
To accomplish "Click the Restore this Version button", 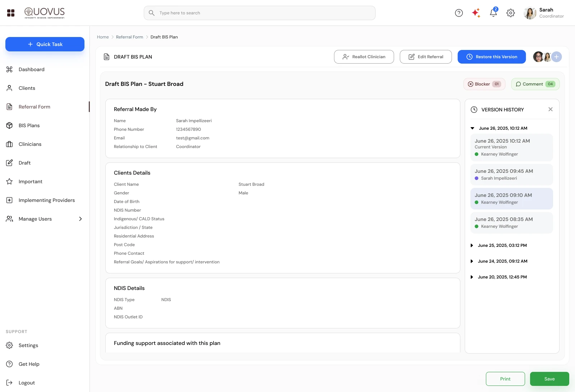I will [492, 57].
